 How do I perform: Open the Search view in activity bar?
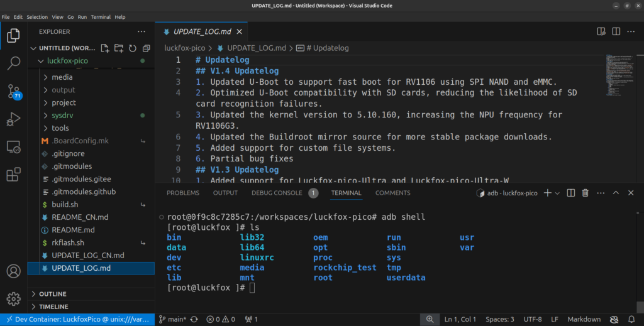point(13,63)
